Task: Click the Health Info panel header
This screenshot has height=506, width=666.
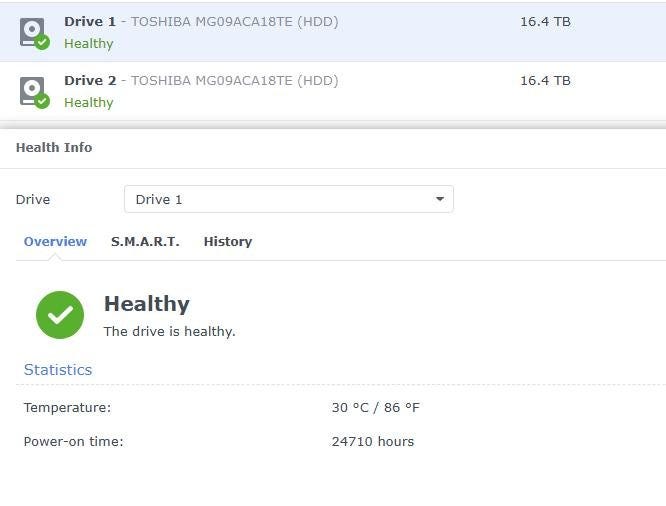Action: pyautogui.click(x=54, y=147)
